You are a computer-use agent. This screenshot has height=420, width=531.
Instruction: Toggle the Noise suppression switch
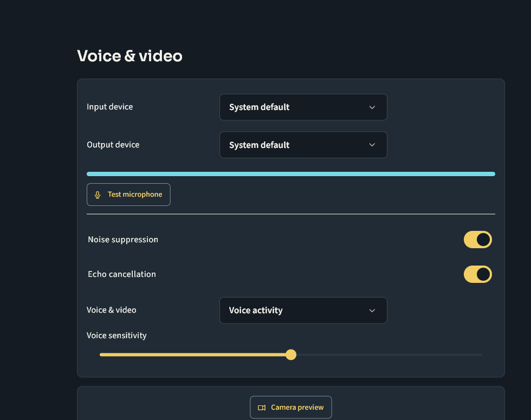477,239
